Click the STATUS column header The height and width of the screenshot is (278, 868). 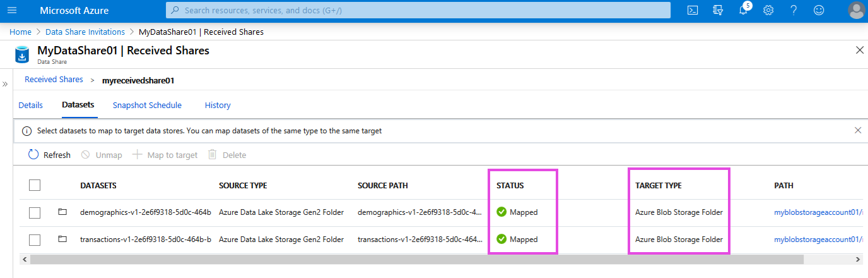[x=510, y=186]
